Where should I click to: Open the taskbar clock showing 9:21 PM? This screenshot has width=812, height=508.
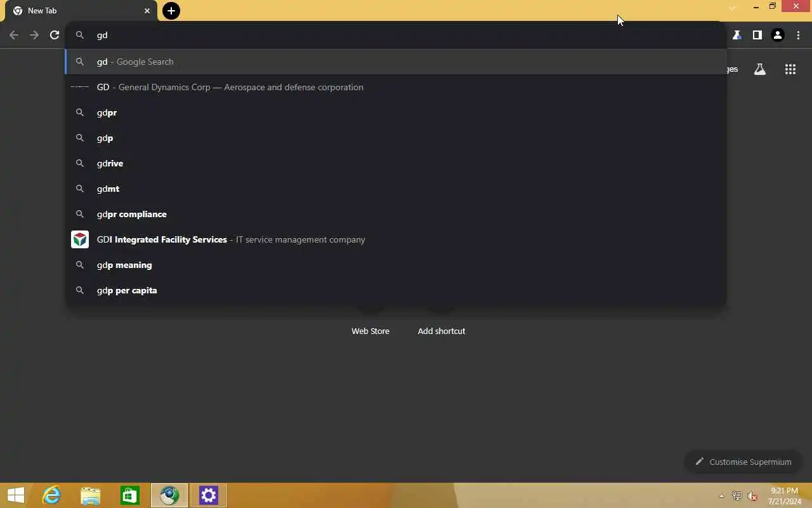tap(784, 496)
